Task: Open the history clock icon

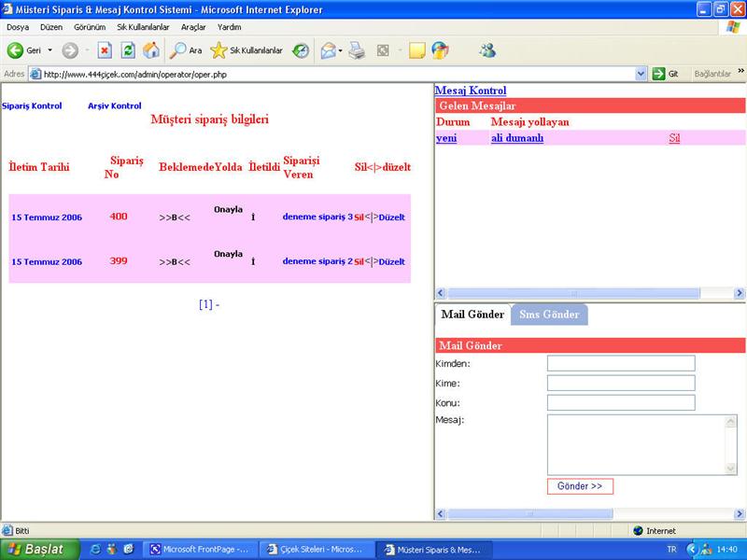Action: [x=301, y=50]
